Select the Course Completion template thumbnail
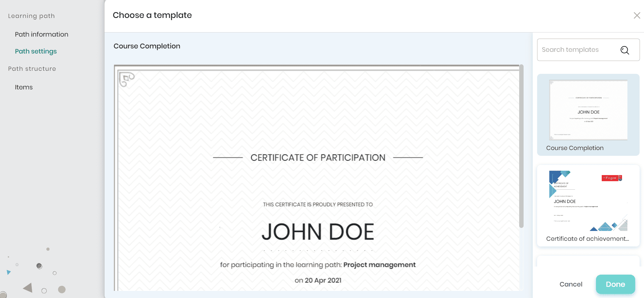The width and height of the screenshot is (644, 298). coord(588,110)
